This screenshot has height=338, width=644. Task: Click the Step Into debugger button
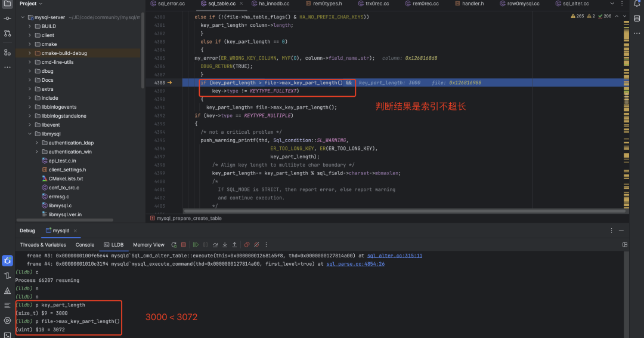click(x=224, y=245)
